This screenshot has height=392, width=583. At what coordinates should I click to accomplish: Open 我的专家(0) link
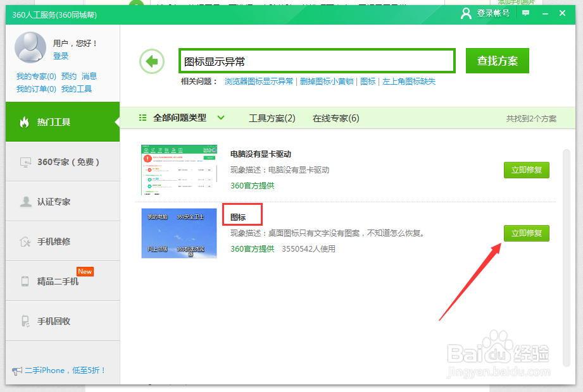(36, 76)
